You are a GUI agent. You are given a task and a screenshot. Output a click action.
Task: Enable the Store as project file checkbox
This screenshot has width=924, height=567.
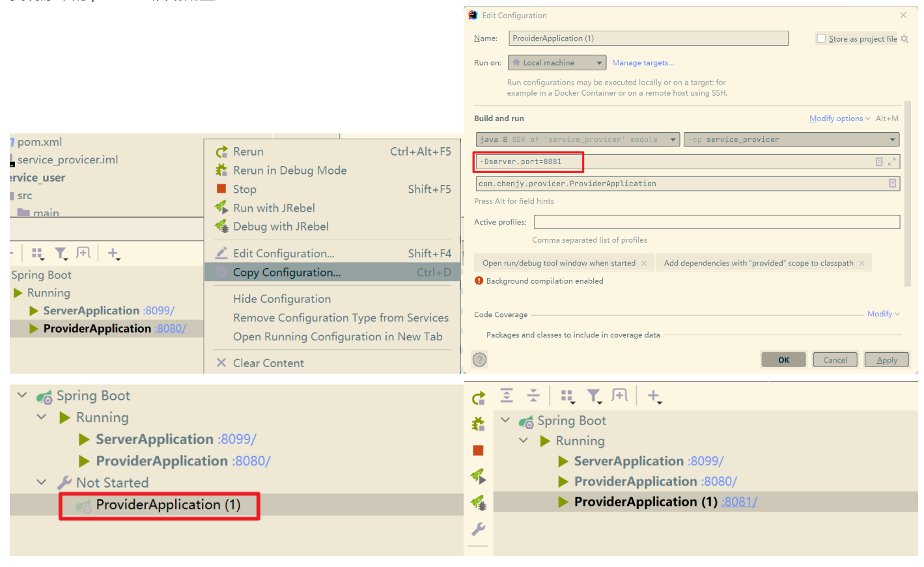tap(821, 38)
